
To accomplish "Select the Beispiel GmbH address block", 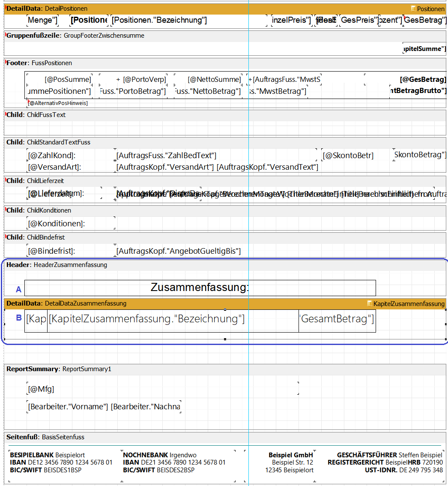I will [x=280, y=466].
